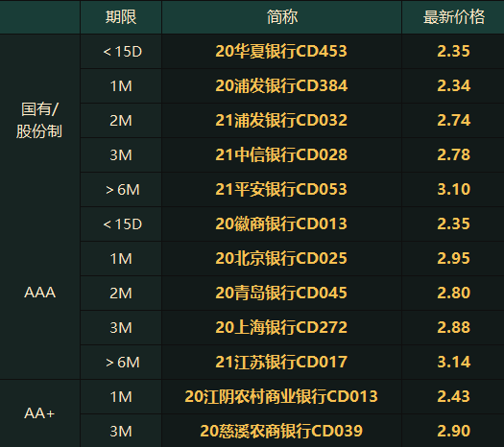Open 20徽商银行CD013 bond name
The height and width of the screenshot is (447, 504).
point(281,223)
